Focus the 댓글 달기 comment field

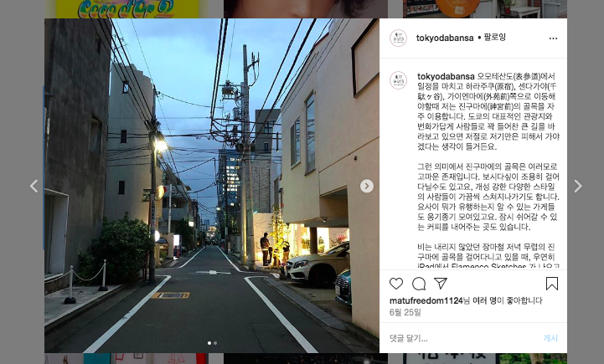(462, 339)
